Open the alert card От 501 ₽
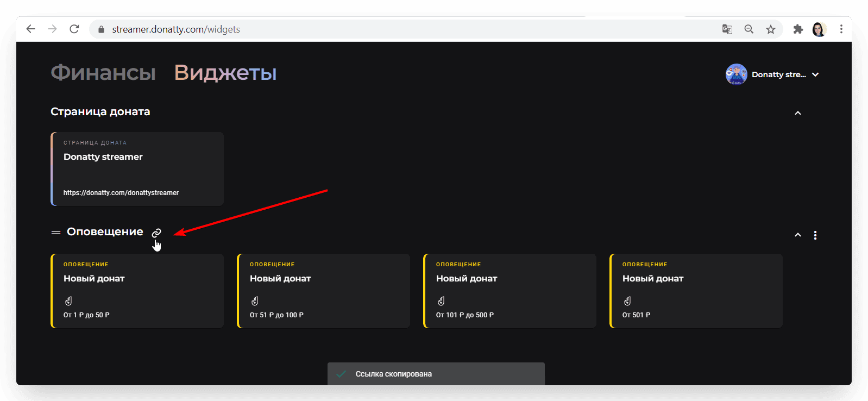 point(696,291)
